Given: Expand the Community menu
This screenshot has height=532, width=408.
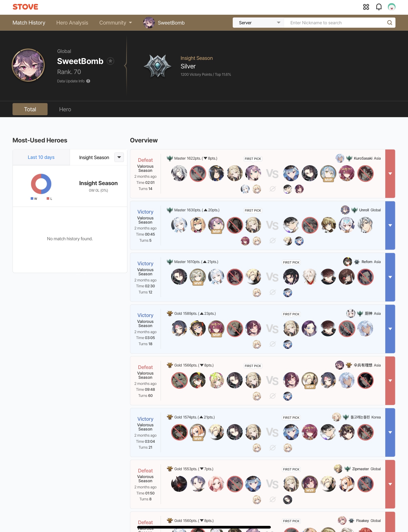Looking at the screenshot, I should [115, 23].
